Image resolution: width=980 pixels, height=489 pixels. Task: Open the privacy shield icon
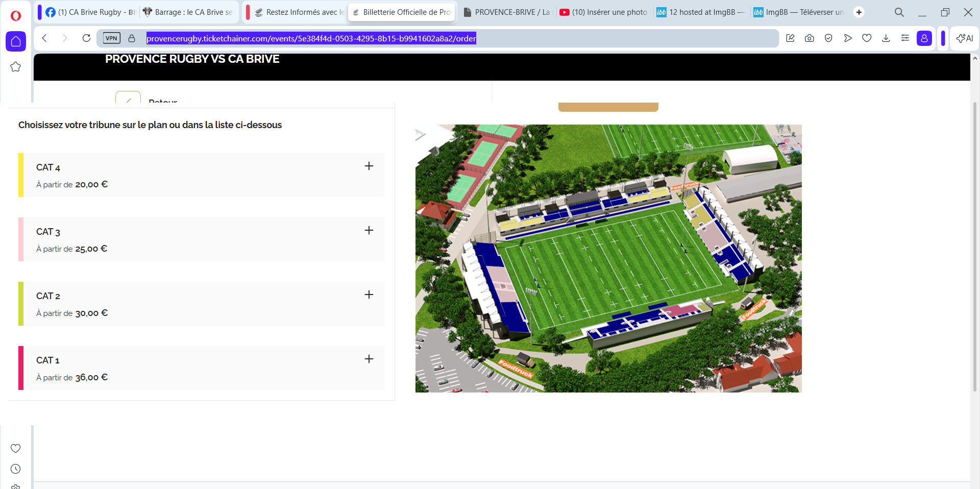coord(828,38)
